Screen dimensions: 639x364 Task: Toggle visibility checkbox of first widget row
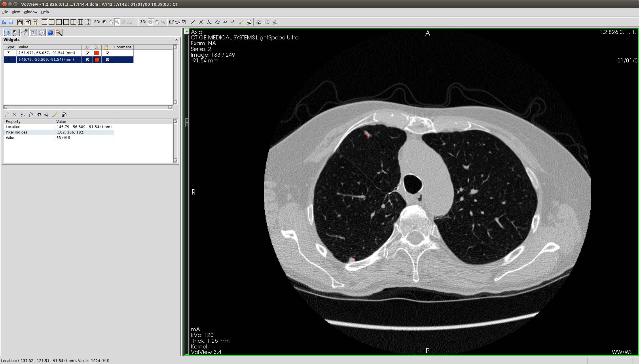88,53
